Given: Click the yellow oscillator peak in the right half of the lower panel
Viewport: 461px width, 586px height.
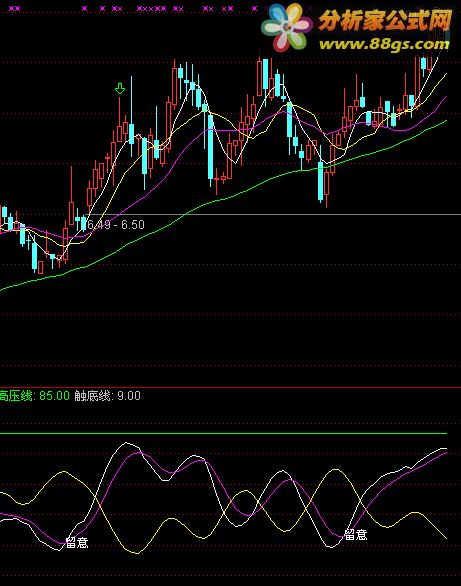Looking at the screenshot, I should click(335, 470).
